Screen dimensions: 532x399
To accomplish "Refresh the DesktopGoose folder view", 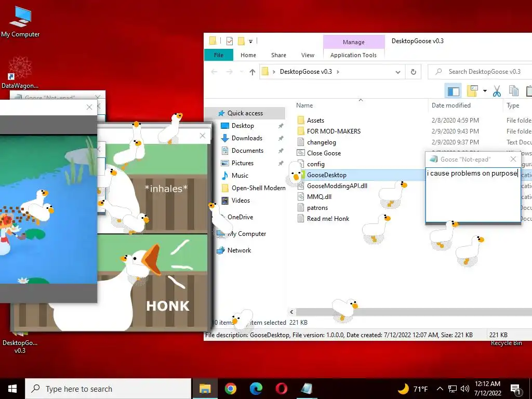I will [413, 72].
